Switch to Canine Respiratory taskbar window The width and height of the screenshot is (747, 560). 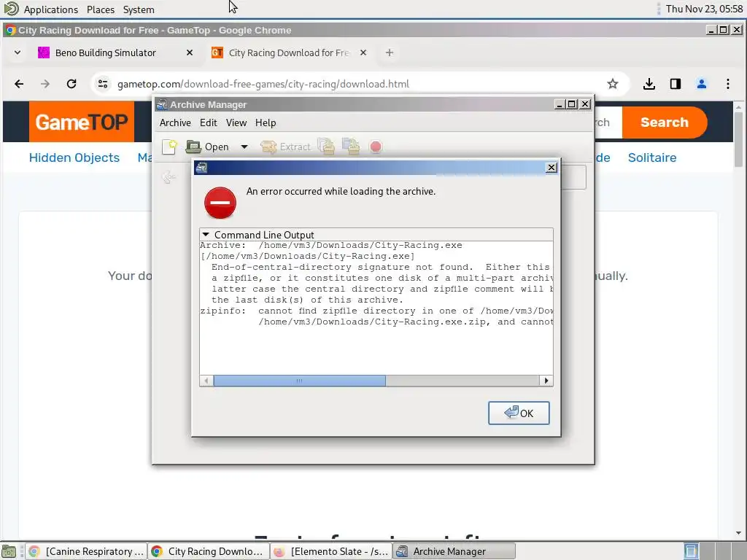(86, 551)
